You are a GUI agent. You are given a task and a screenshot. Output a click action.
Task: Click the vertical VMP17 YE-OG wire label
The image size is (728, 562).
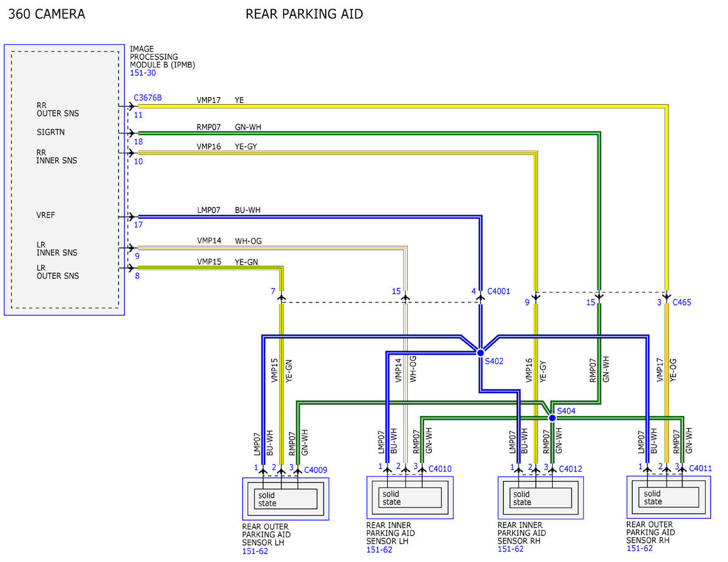(666, 369)
